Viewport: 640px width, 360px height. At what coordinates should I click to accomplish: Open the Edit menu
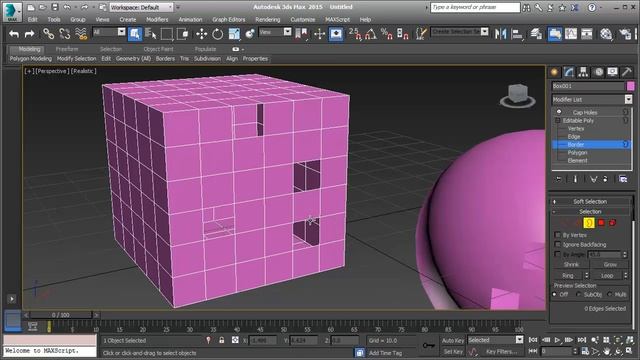click(33, 19)
